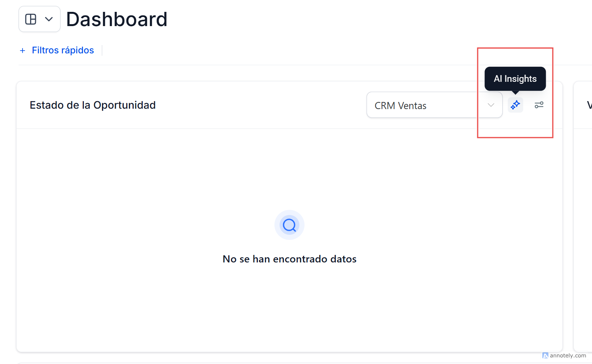This screenshot has height=364, width=592.
Task: Click the AI Insights tooltip label
Action: pyautogui.click(x=515, y=79)
